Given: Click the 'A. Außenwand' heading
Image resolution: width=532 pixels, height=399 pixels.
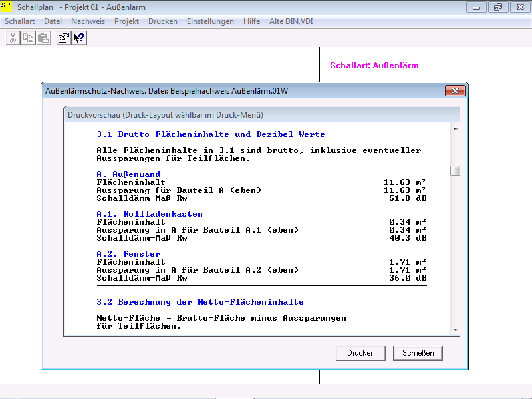Looking at the screenshot, I should (128, 174).
